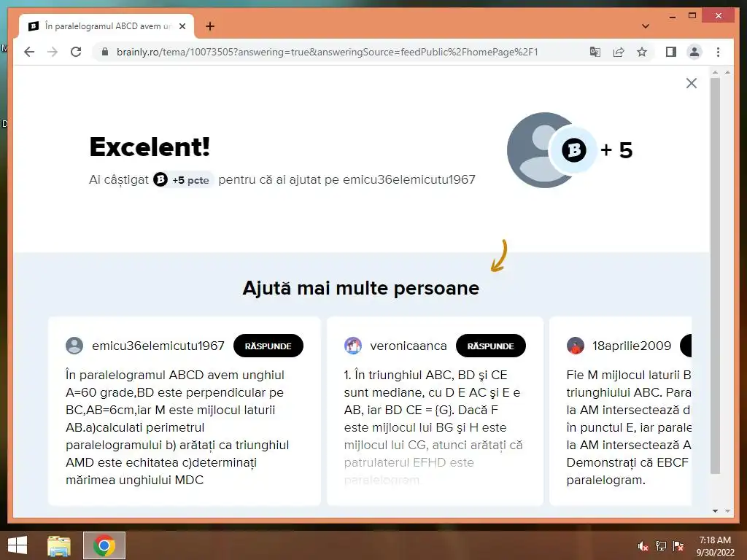The width and height of the screenshot is (747, 560).
Task: Click the large user avatar image
Action: pyautogui.click(x=541, y=150)
